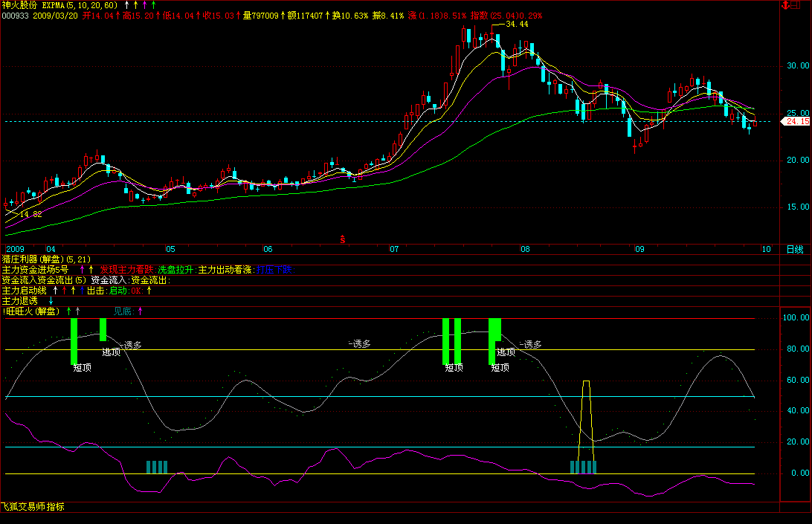Viewport: 812px width, 524px height.
Task: Click the first 短顶 signal label
Action: coord(82,367)
